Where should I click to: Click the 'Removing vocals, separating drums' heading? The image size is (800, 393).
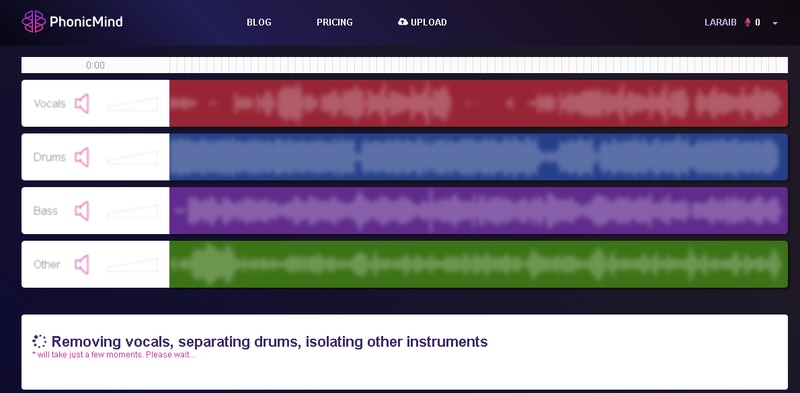(x=269, y=341)
